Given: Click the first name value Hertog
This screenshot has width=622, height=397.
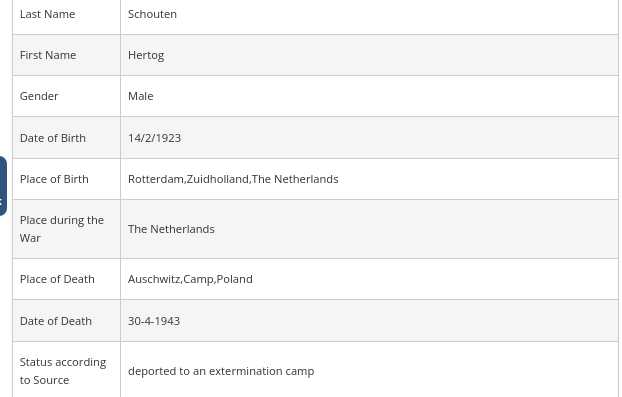Looking at the screenshot, I should (146, 55).
